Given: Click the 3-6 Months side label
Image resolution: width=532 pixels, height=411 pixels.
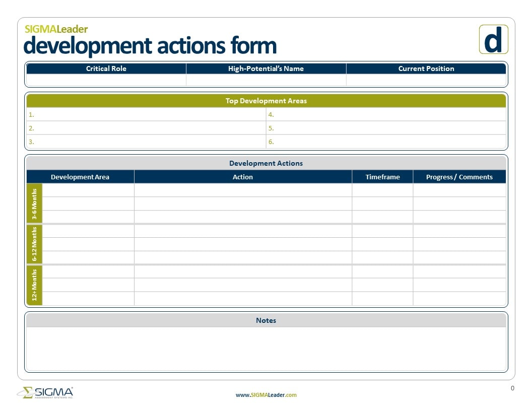Looking at the screenshot, I should click(x=34, y=203).
